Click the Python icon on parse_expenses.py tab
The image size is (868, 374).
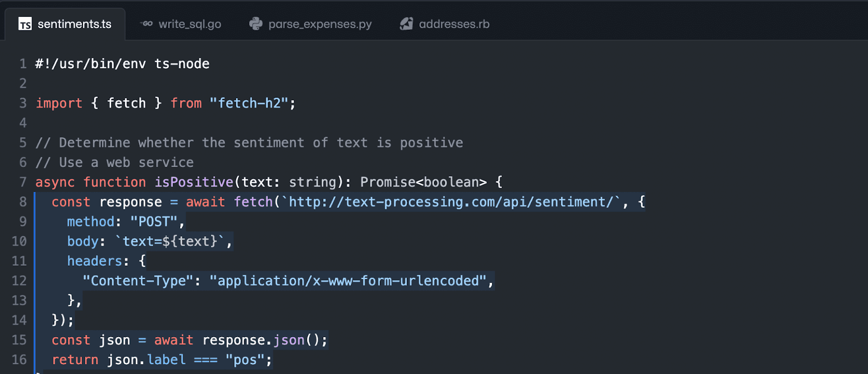(256, 23)
